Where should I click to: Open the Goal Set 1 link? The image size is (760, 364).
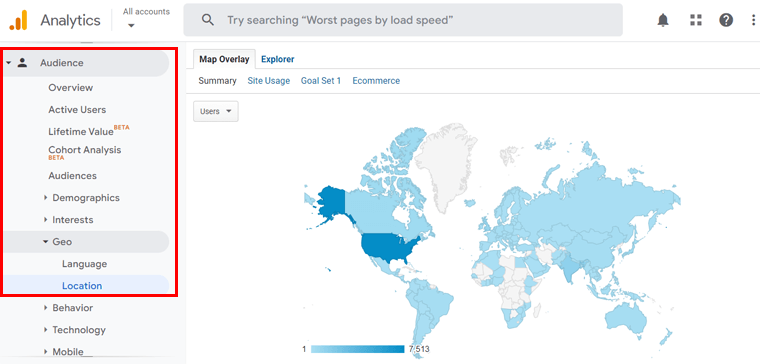coord(321,81)
